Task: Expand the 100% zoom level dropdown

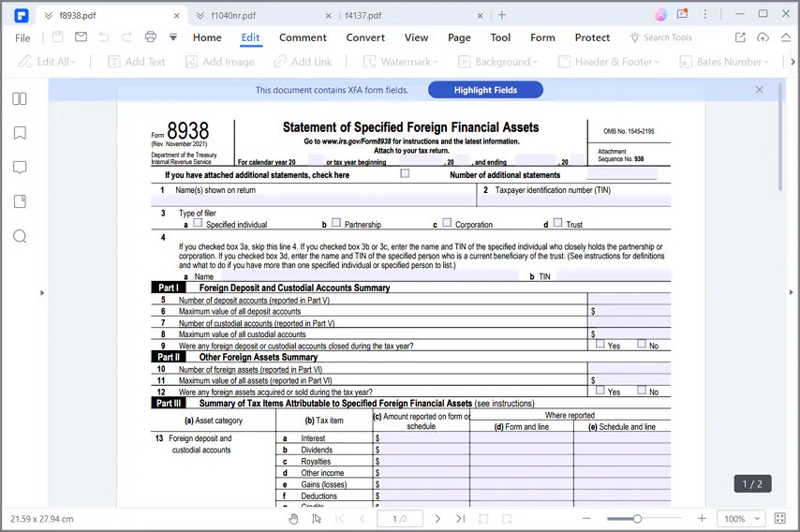Action: (x=742, y=519)
